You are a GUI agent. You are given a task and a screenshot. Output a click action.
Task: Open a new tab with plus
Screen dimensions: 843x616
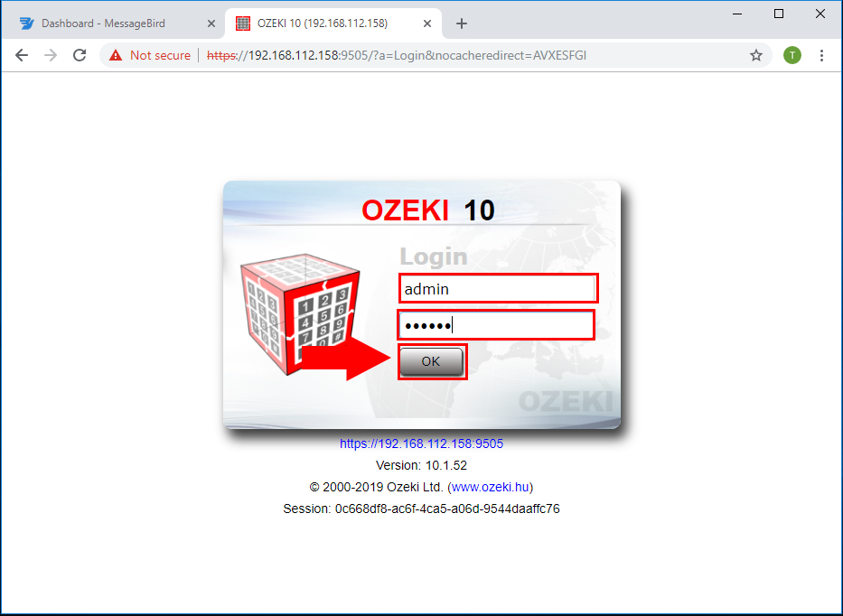coord(462,23)
